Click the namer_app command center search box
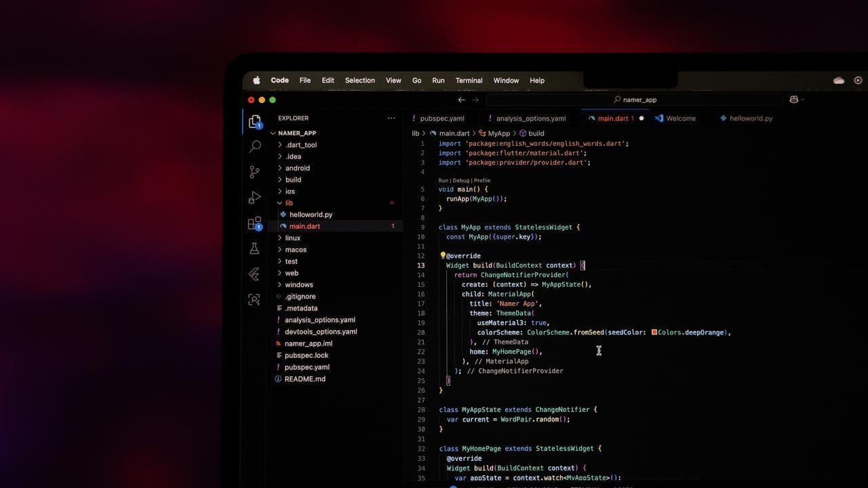868x488 pixels. 635,100
